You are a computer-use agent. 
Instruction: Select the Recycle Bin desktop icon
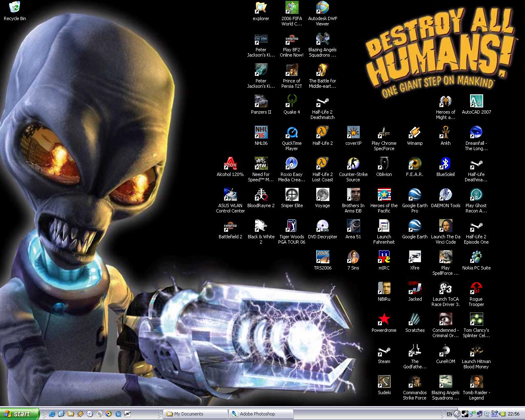(15, 8)
